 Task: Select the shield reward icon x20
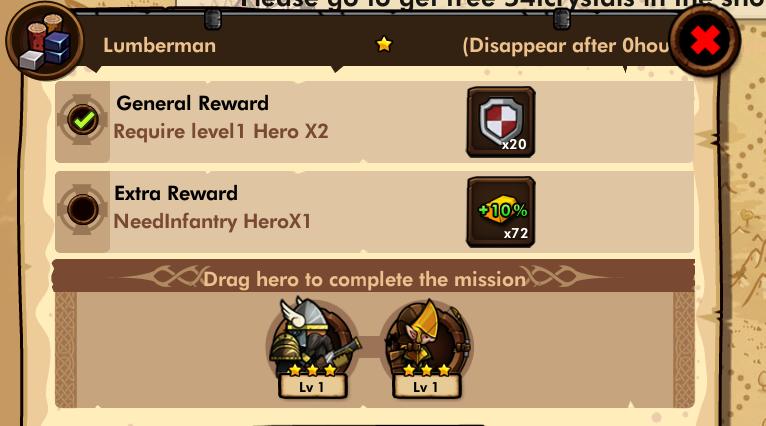[501, 122]
